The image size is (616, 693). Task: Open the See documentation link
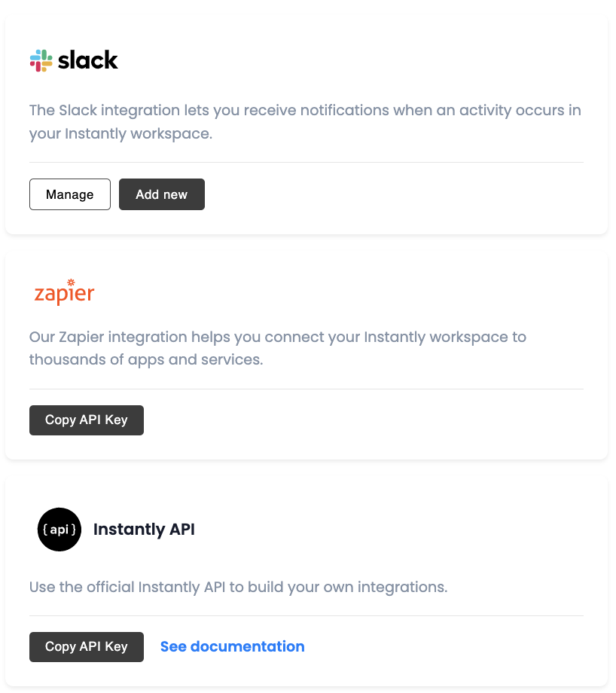233,646
